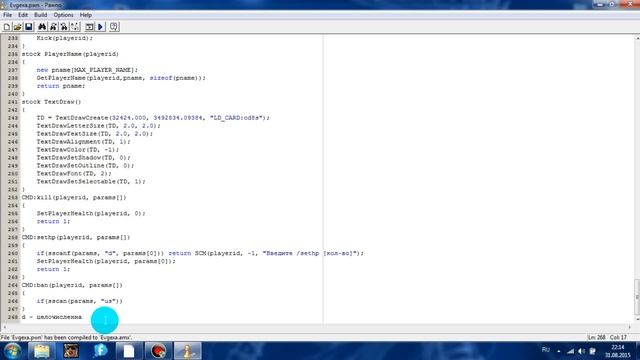The height and width of the screenshot is (360, 640).
Task: Click the 'TD = TextDrawCreate' line
Action: (x=153, y=118)
